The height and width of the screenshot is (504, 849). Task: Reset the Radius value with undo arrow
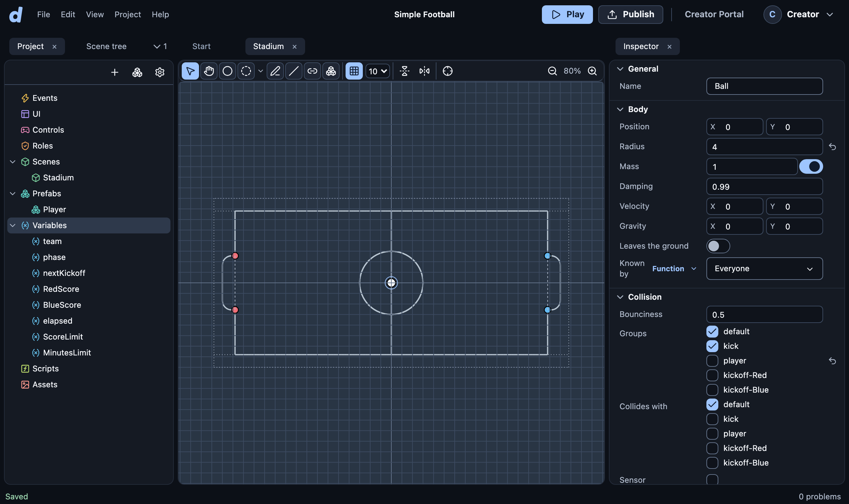832,147
